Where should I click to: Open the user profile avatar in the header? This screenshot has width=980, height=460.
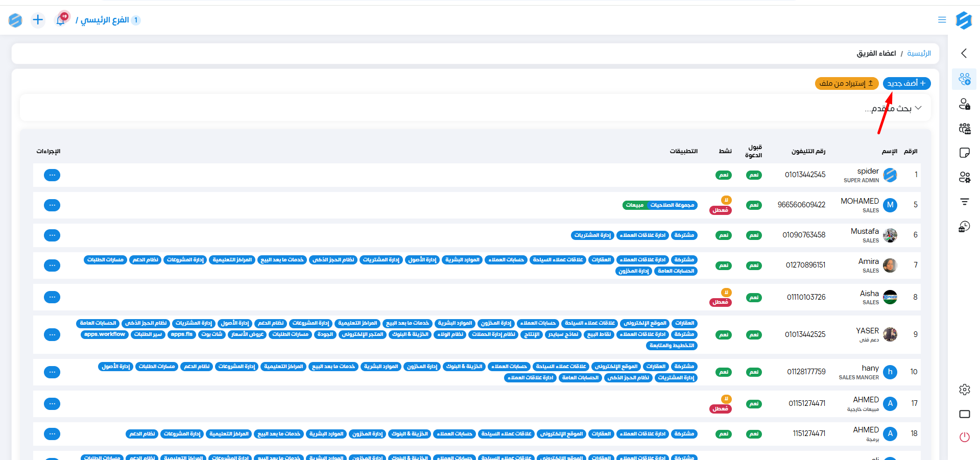(15, 20)
